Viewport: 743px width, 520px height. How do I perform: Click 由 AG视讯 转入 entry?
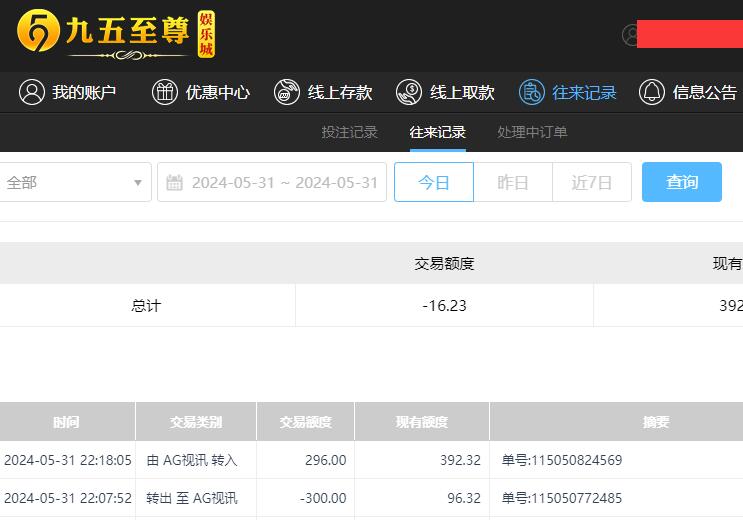(x=192, y=460)
